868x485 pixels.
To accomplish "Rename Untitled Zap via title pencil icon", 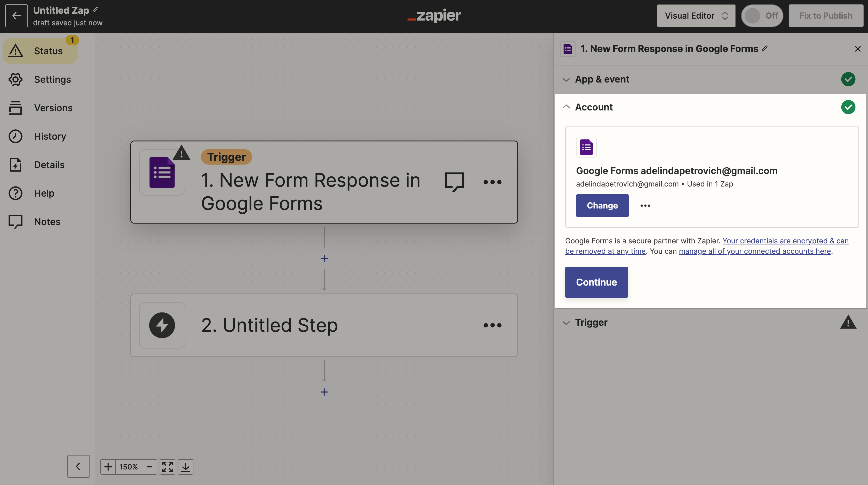I will tap(96, 10).
